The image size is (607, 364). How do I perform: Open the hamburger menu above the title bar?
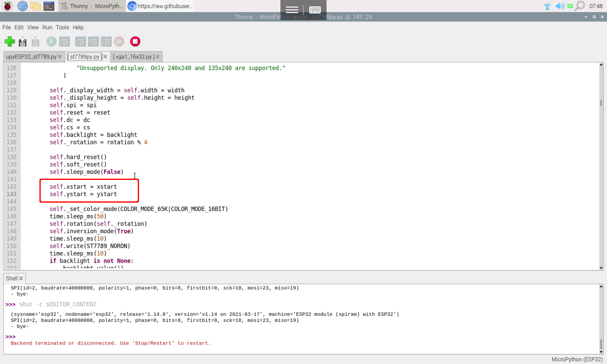tap(291, 10)
